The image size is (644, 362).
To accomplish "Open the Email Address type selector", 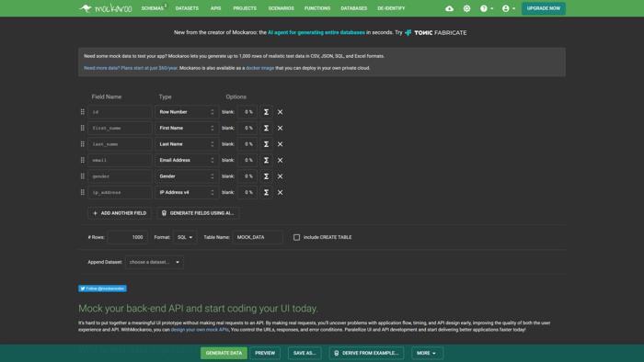I will pos(187,160).
